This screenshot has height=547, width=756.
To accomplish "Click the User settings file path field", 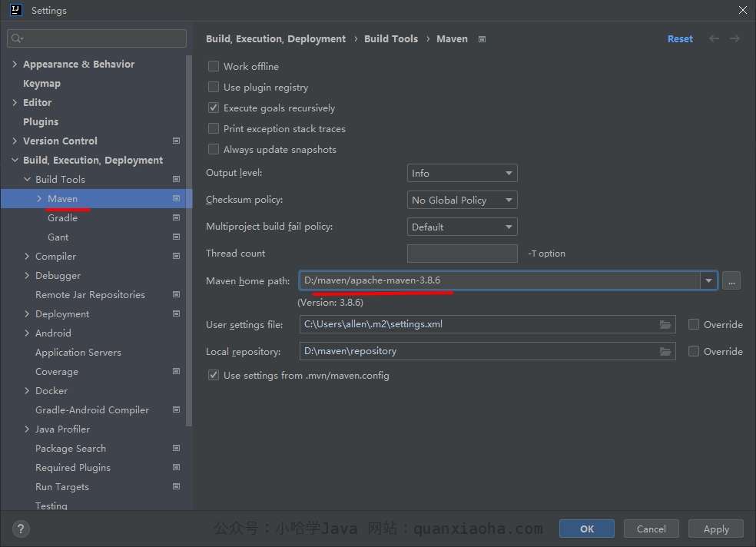I will pos(487,324).
